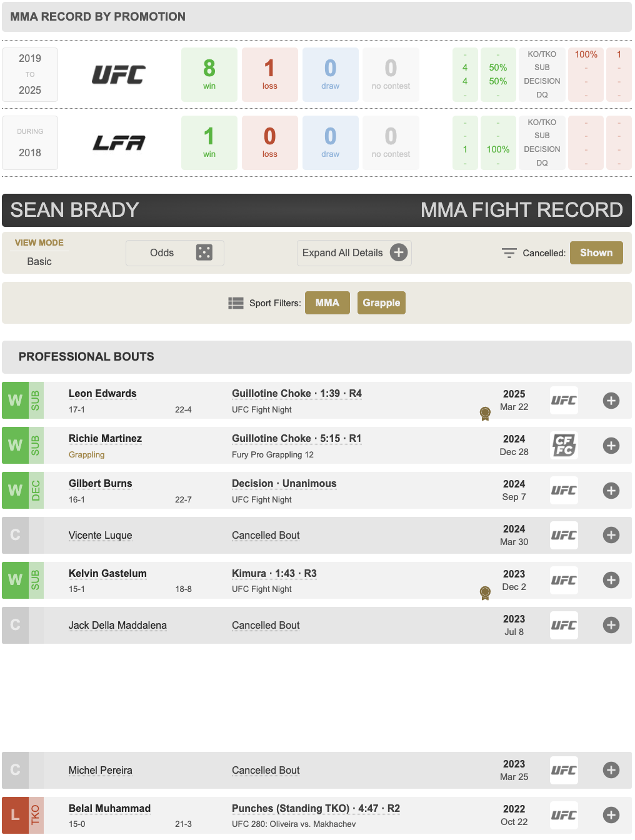The image size is (635, 840).
Task: Click the list icon beside Sport Filters
Action: tap(236, 303)
